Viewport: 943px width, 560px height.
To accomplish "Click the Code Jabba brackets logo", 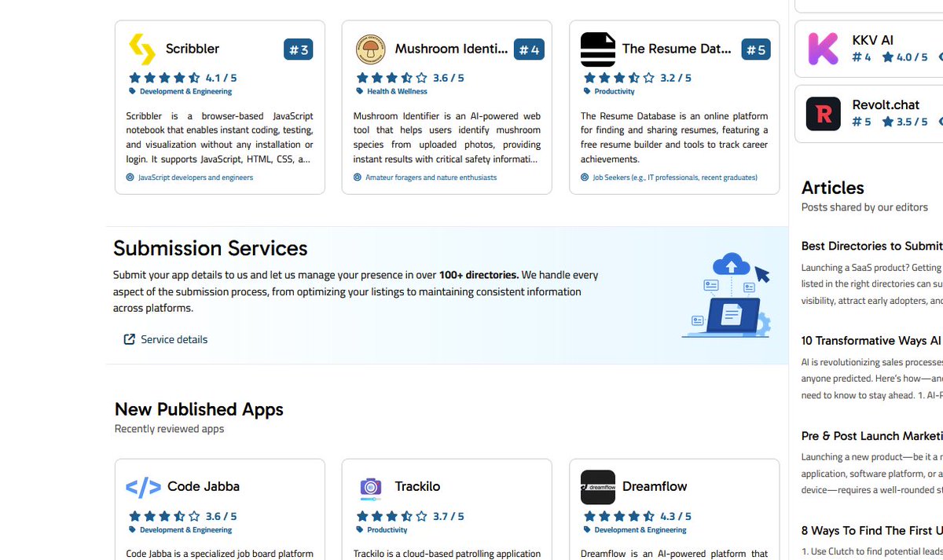I will (x=143, y=487).
